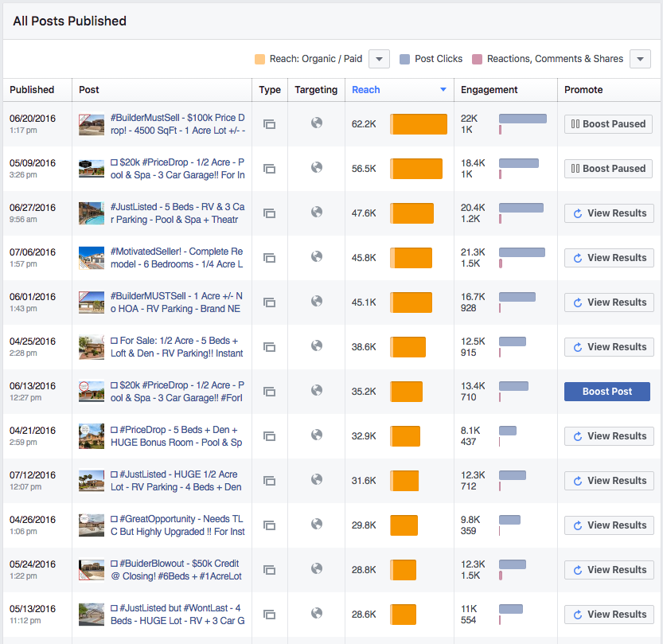
Task: Click the blue Post Clicks legend swatch
Action: [404, 59]
